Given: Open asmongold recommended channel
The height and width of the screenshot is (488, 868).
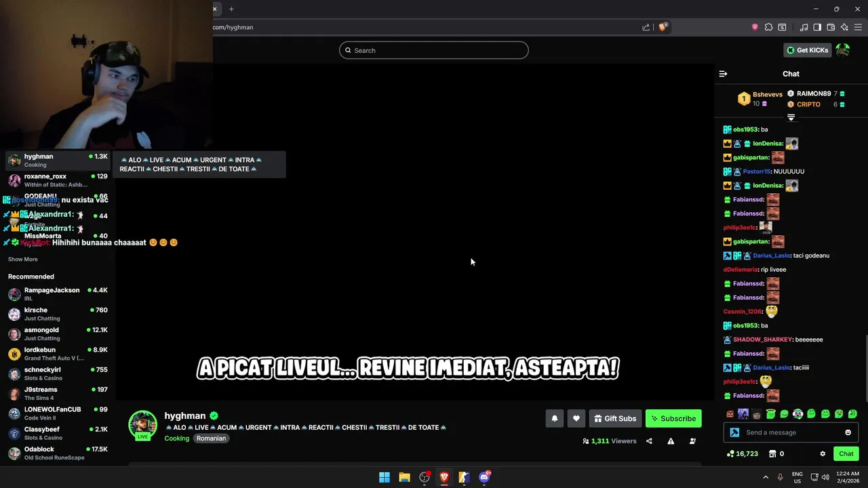Looking at the screenshot, I should tap(58, 334).
